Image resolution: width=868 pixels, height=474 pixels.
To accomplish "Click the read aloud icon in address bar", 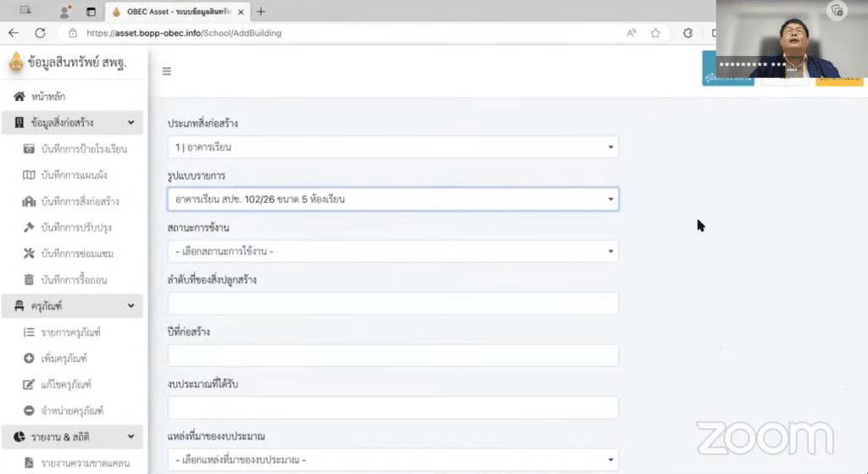I will 631,33.
